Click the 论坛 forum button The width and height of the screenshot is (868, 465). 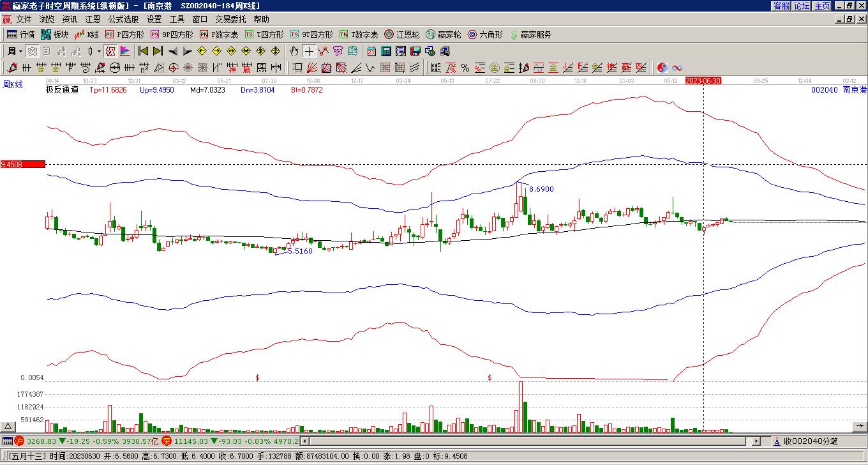[802, 6]
